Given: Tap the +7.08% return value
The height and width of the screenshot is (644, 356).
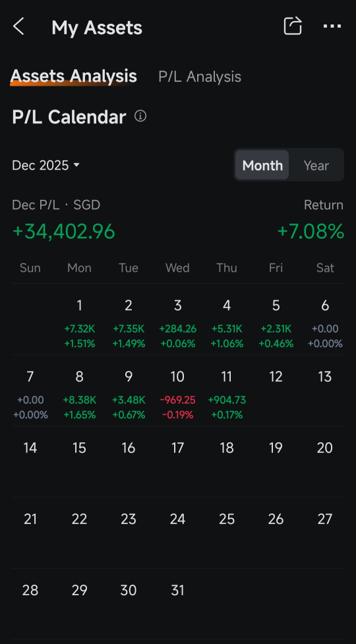Looking at the screenshot, I should coord(311,231).
